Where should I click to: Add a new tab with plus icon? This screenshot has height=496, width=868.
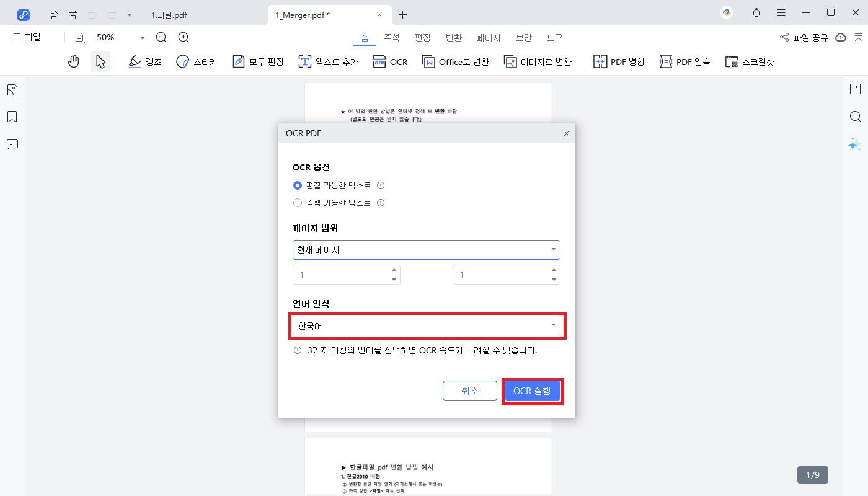tap(403, 14)
